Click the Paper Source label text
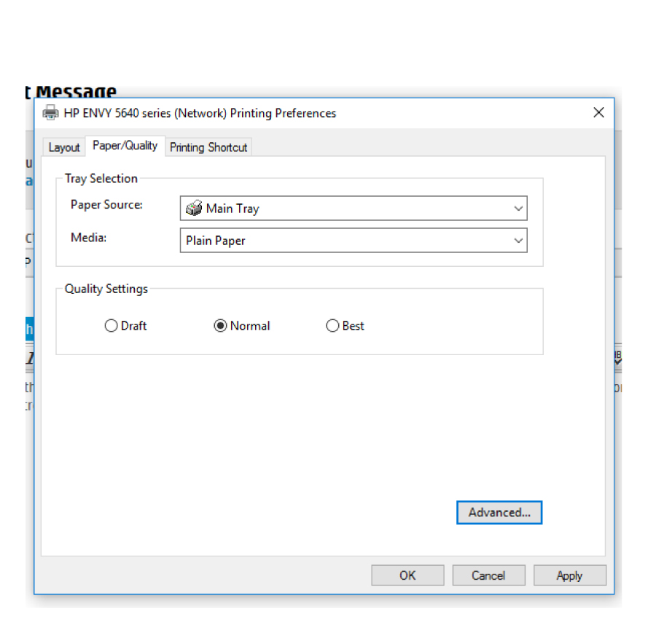The image size is (672, 627). point(106,205)
